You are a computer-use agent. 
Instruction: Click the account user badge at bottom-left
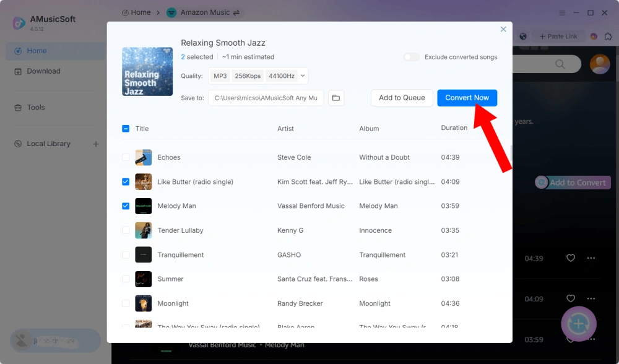(x=55, y=340)
